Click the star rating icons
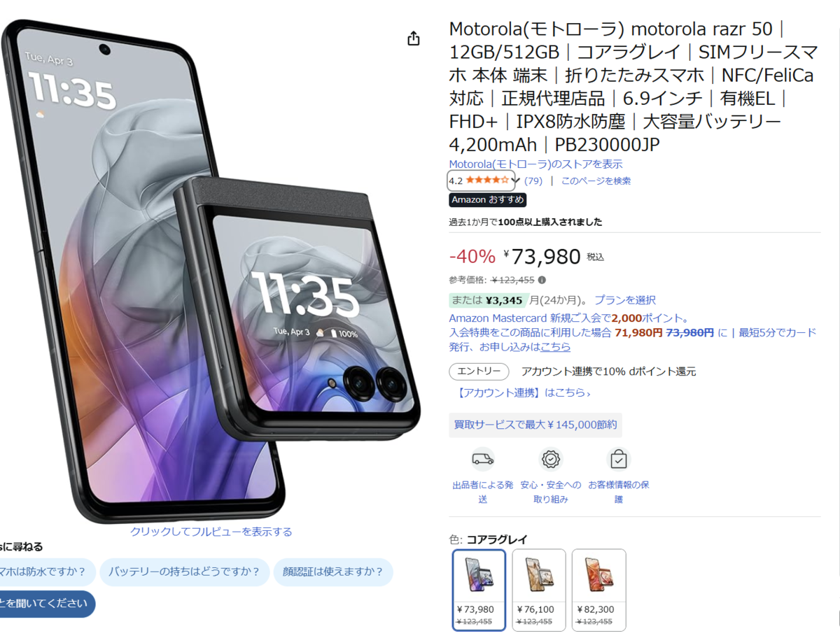This screenshot has width=840, height=638. pyautogui.click(x=487, y=180)
